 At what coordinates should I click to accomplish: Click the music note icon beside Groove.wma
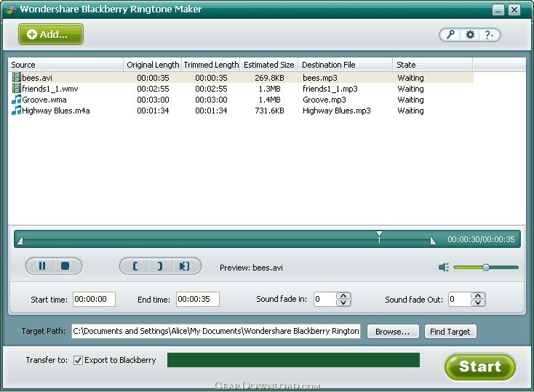pyautogui.click(x=16, y=100)
